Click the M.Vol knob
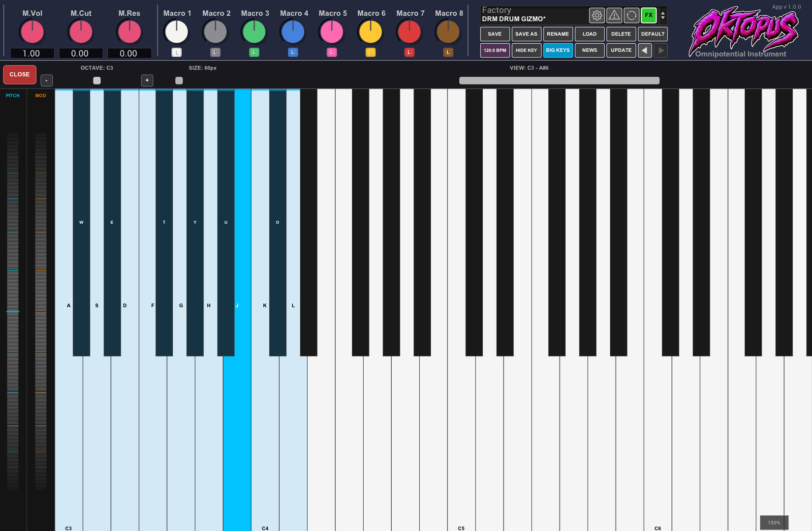 (32, 32)
